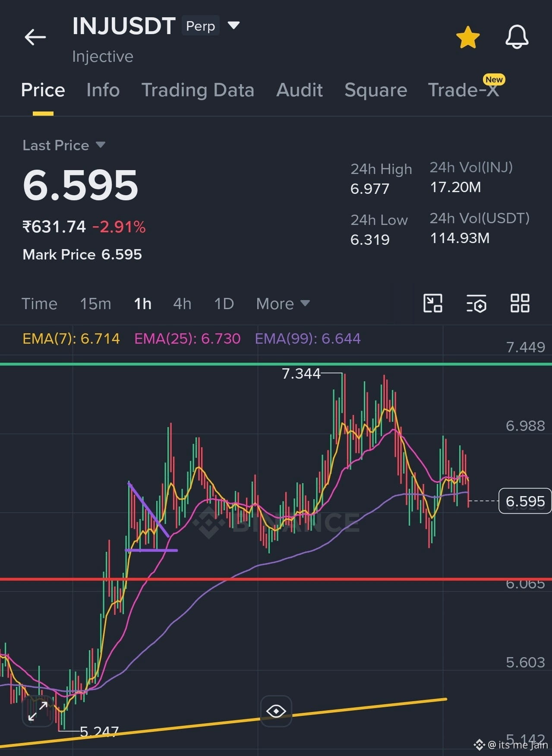This screenshot has width=552, height=756.
Task: Click the EMA(25): 6.730 indicator label
Action: click(x=187, y=339)
